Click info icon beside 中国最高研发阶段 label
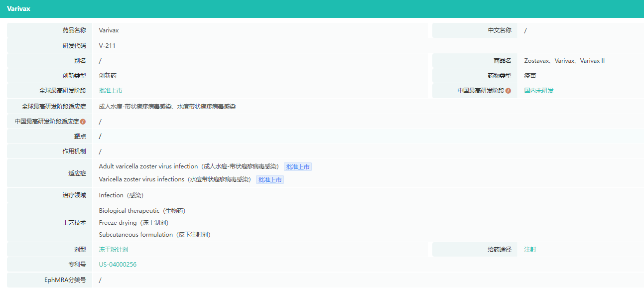The width and height of the screenshot is (644, 293). point(508,91)
